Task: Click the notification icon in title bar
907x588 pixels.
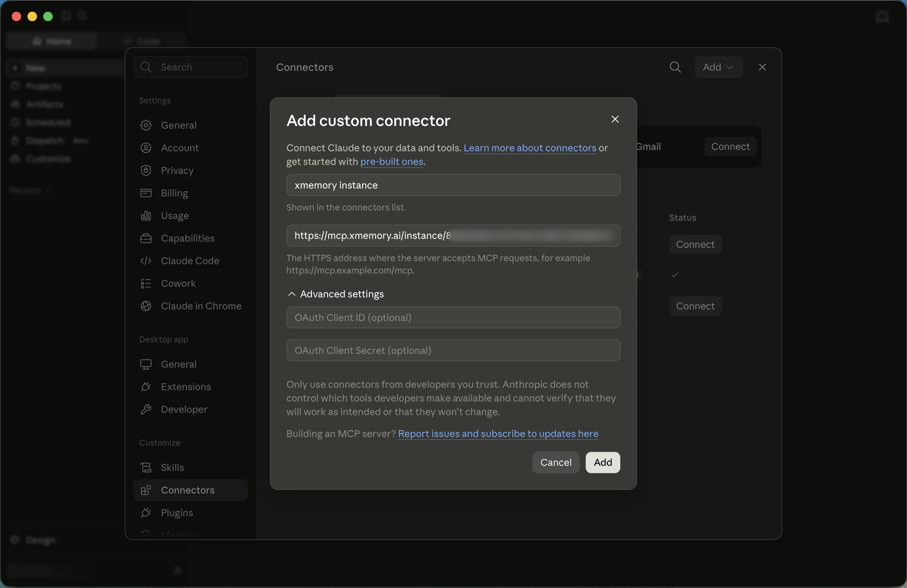Action: [882, 16]
